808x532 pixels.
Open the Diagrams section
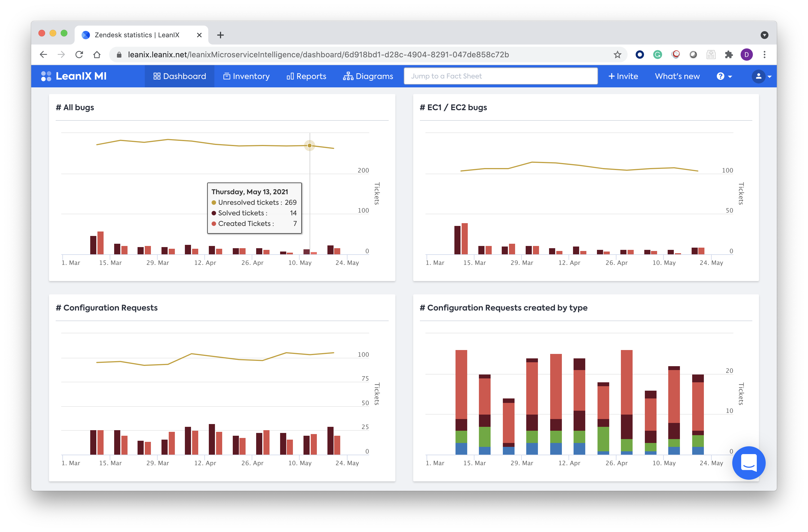point(368,76)
